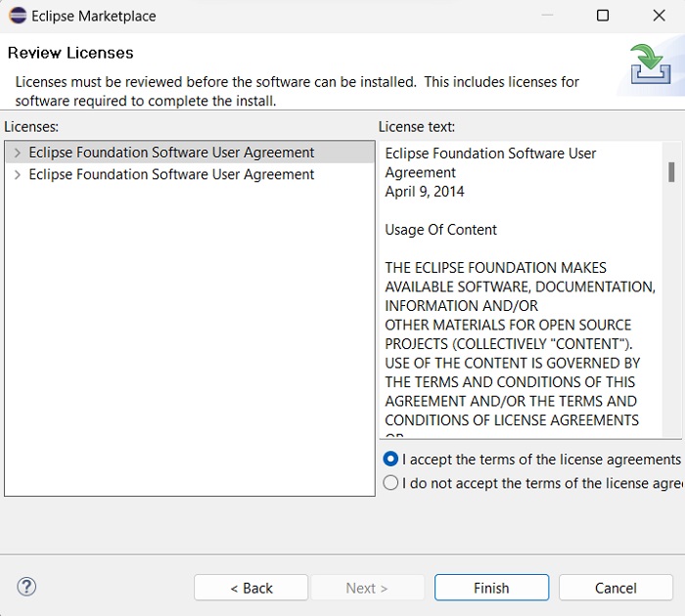Viewport: 685px width, 616px height.
Task: Click the scrollbar track below the thumb
Action: [671, 313]
